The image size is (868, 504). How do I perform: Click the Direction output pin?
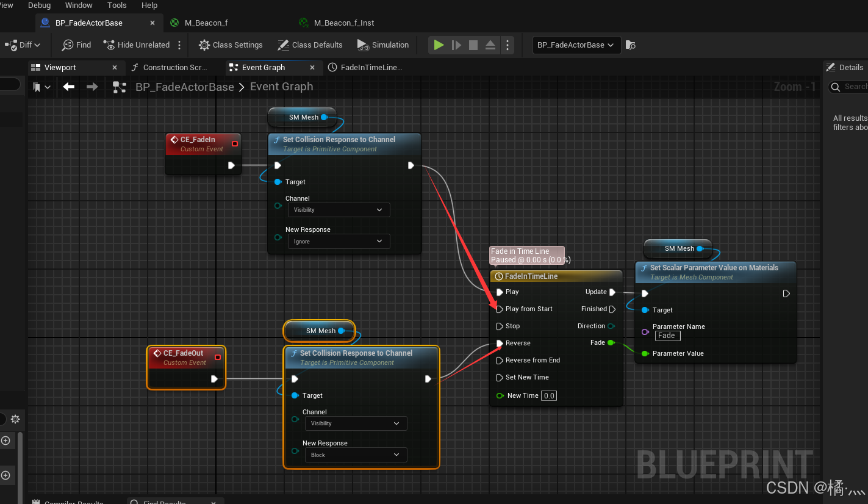tap(611, 326)
